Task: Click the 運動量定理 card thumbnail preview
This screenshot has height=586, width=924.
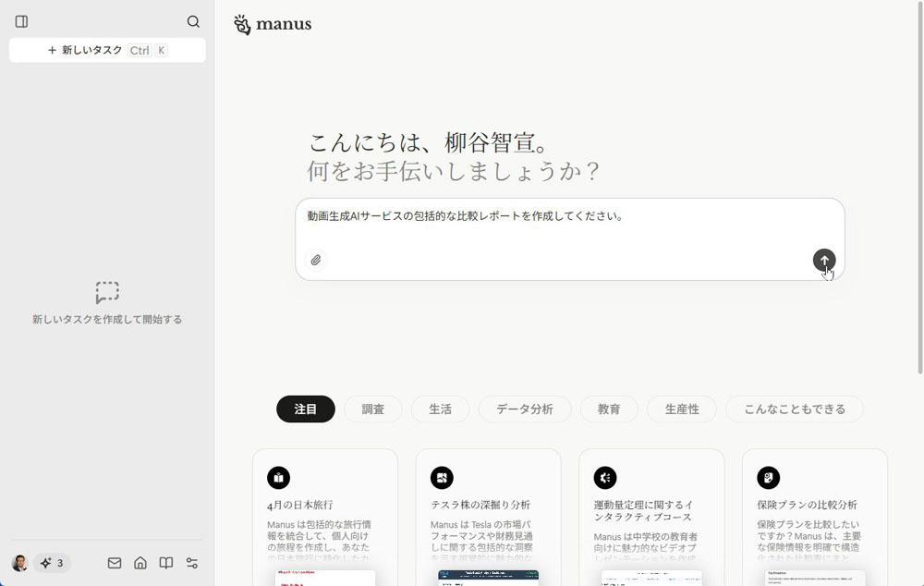Action: point(651,579)
